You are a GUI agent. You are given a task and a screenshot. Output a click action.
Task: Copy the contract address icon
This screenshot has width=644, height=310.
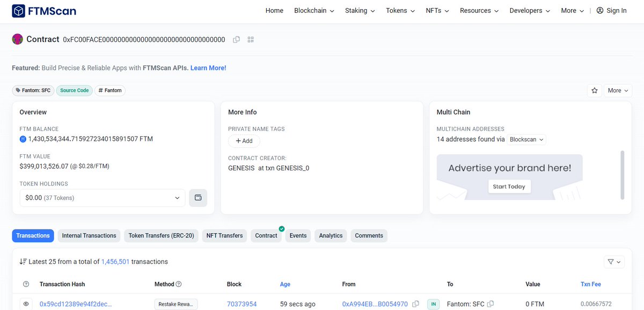point(236,39)
